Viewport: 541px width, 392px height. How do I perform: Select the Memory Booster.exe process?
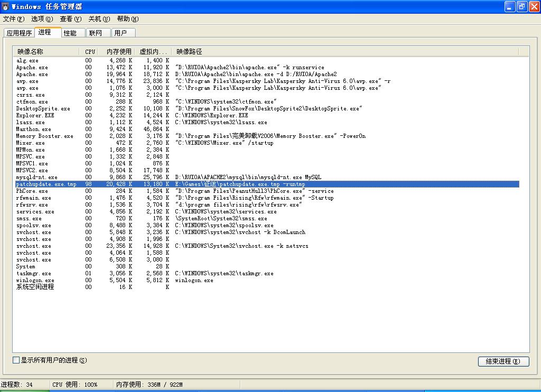pos(267,136)
